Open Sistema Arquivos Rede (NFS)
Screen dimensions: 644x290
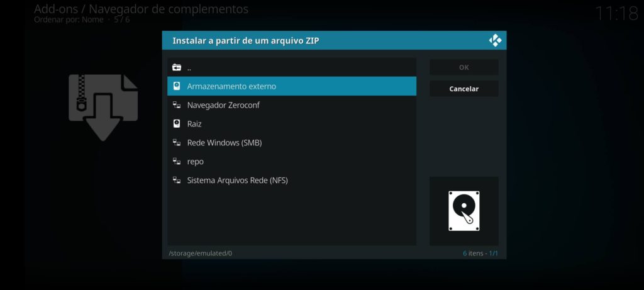(x=292, y=181)
